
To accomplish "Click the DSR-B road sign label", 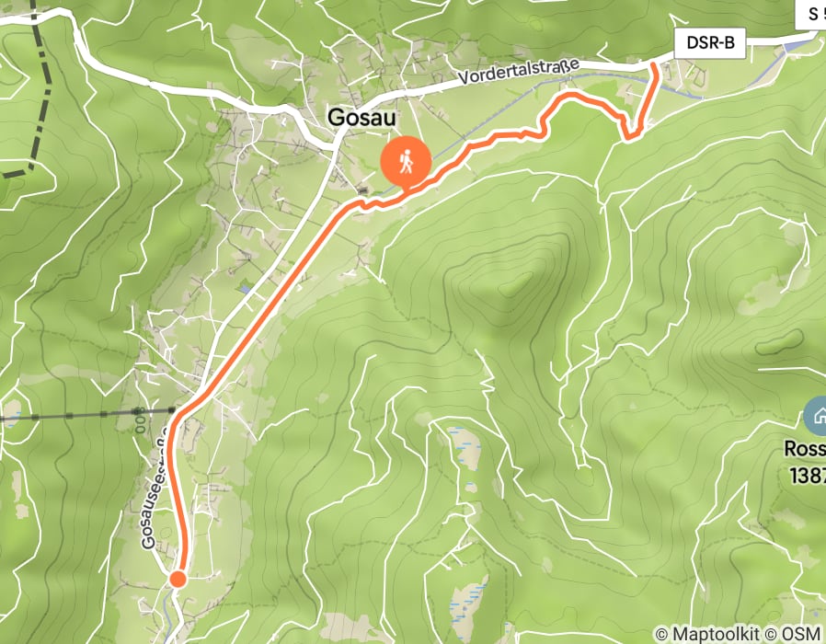I will coord(710,42).
